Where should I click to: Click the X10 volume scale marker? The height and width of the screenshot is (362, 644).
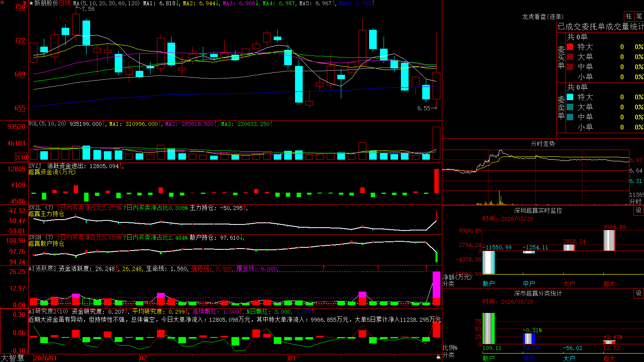tap(21, 157)
